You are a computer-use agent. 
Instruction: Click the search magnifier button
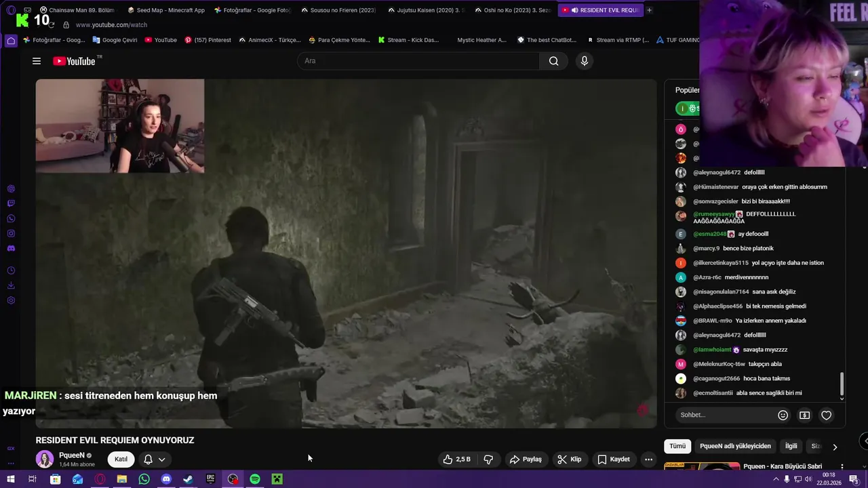[554, 61]
